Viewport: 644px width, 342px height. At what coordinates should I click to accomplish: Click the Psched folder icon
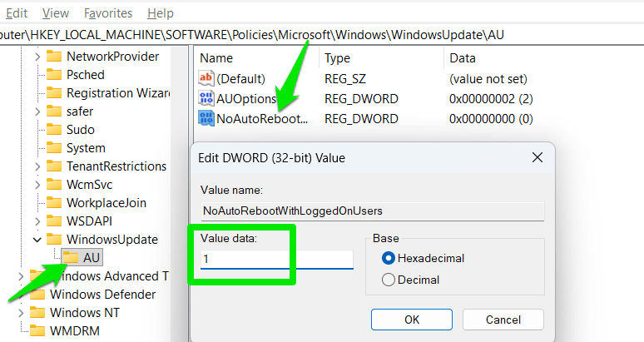coord(54,75)
